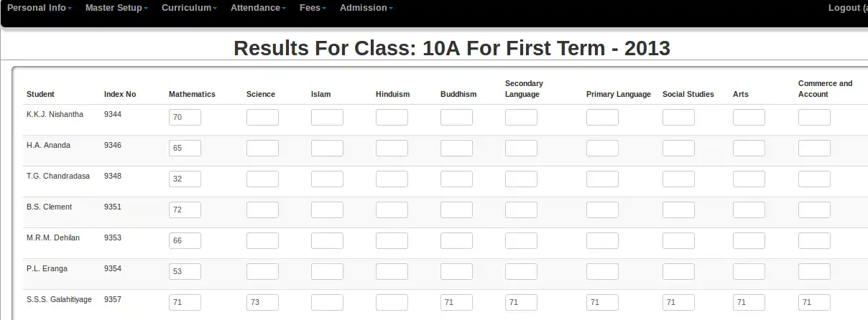
Task: Open the Personal Info dropdown menu
Action: click(40, 8)
